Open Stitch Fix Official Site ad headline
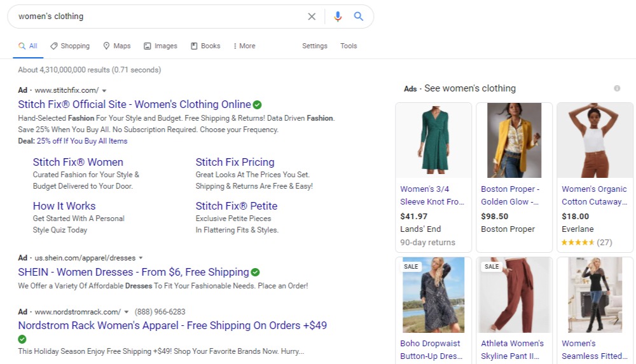The height and width of the screenshot is (364, 636). (x=134, y=105)
